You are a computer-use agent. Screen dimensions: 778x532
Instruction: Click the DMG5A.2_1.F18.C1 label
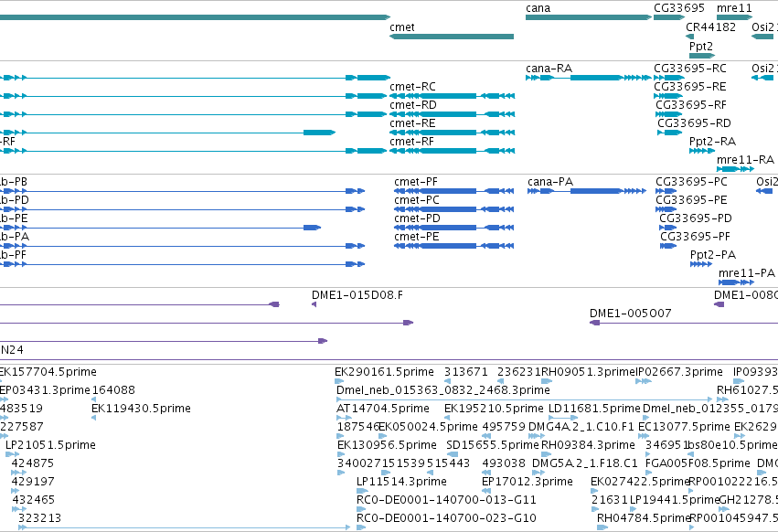(x=584, y=463)
